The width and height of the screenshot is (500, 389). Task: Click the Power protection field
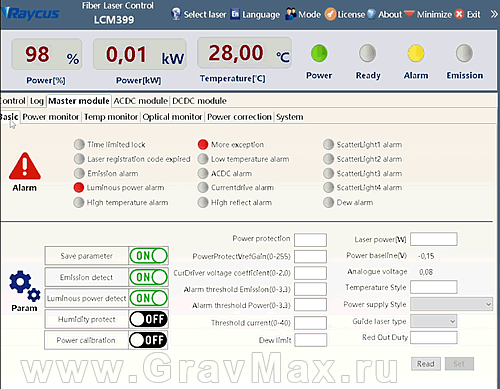tap(310, 240)
